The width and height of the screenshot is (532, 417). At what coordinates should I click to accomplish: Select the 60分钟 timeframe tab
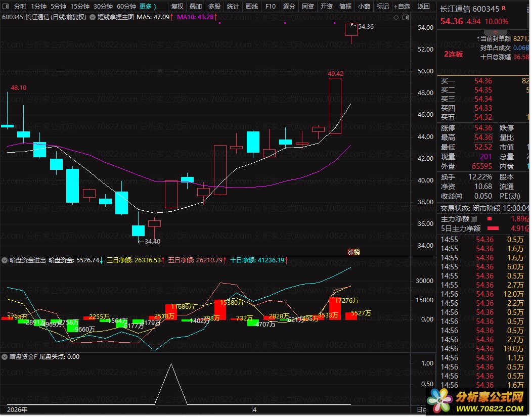[126, 6]
